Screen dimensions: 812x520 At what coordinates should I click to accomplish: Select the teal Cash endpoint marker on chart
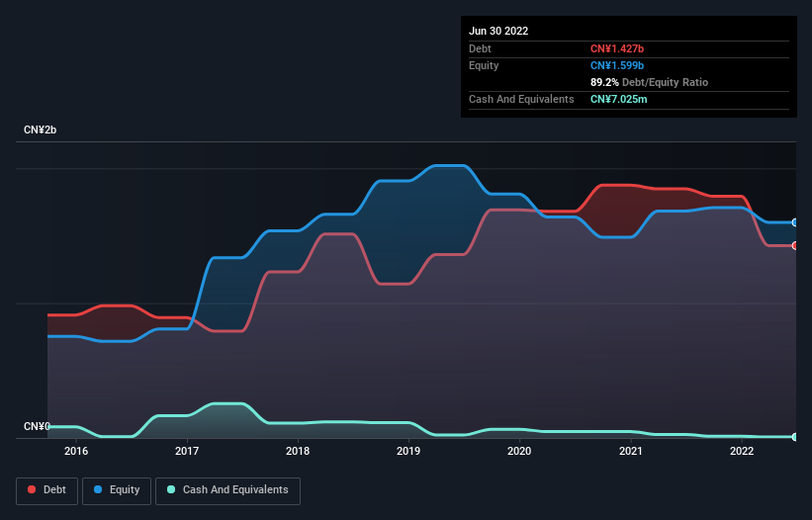[x=795, y=437]
